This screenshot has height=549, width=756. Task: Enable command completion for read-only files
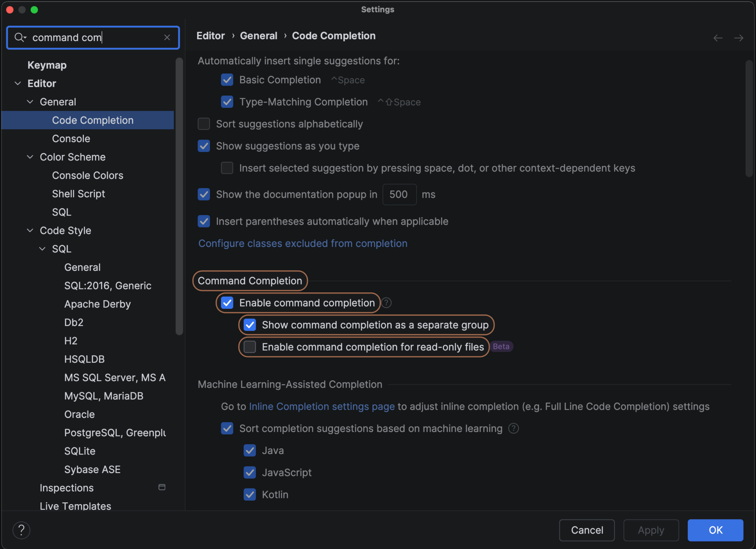coord(249,347)
